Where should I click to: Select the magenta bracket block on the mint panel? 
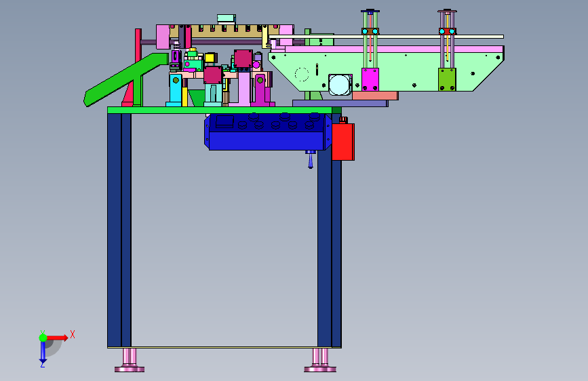pos(370,79)
